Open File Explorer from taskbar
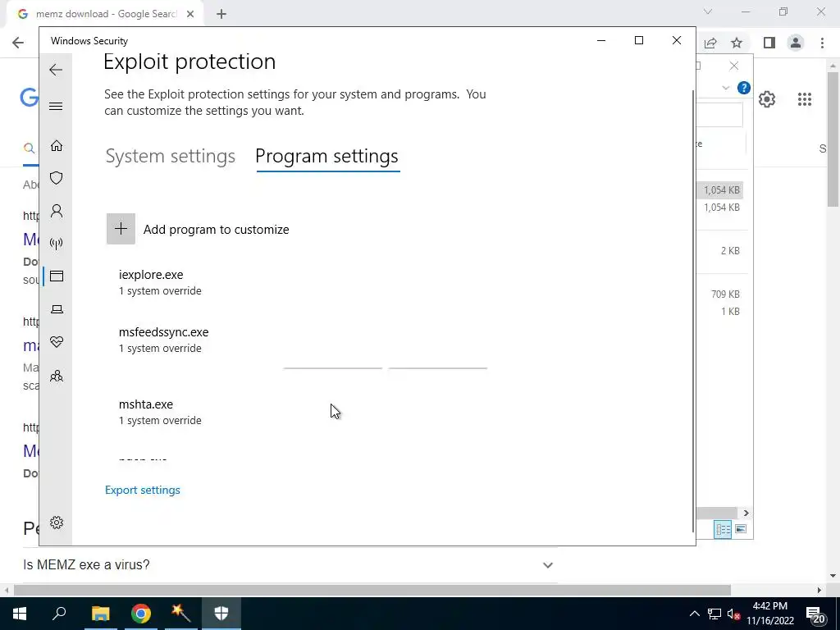This screenshot has height=630, width=840. click(x=100, y=614)
